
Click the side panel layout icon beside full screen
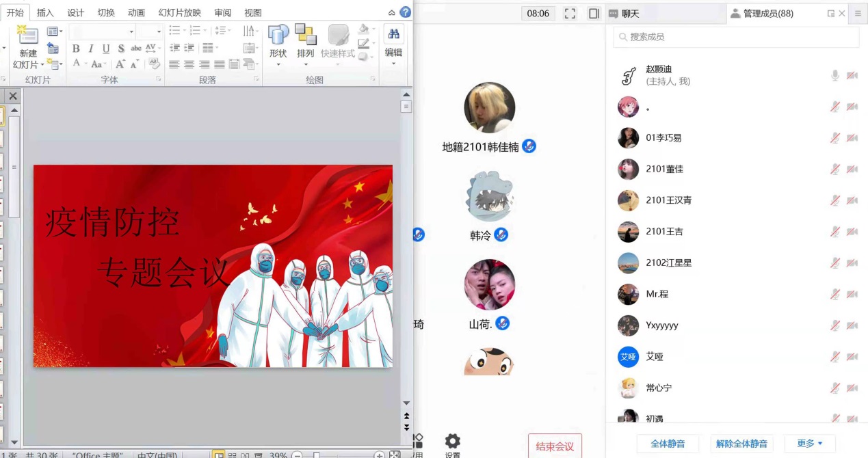(594, 14)
